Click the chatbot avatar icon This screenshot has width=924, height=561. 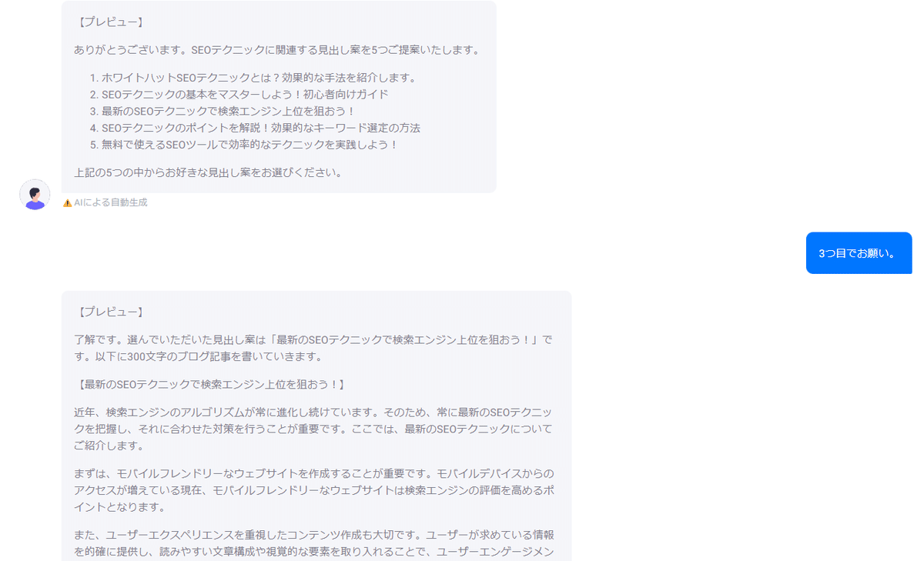(x=35, y=195)
